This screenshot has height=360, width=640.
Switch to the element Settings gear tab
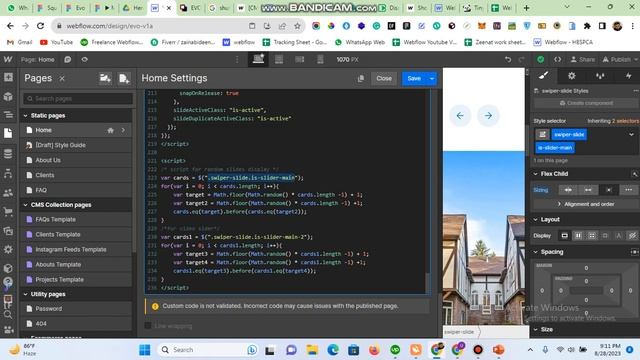(571, 76)
